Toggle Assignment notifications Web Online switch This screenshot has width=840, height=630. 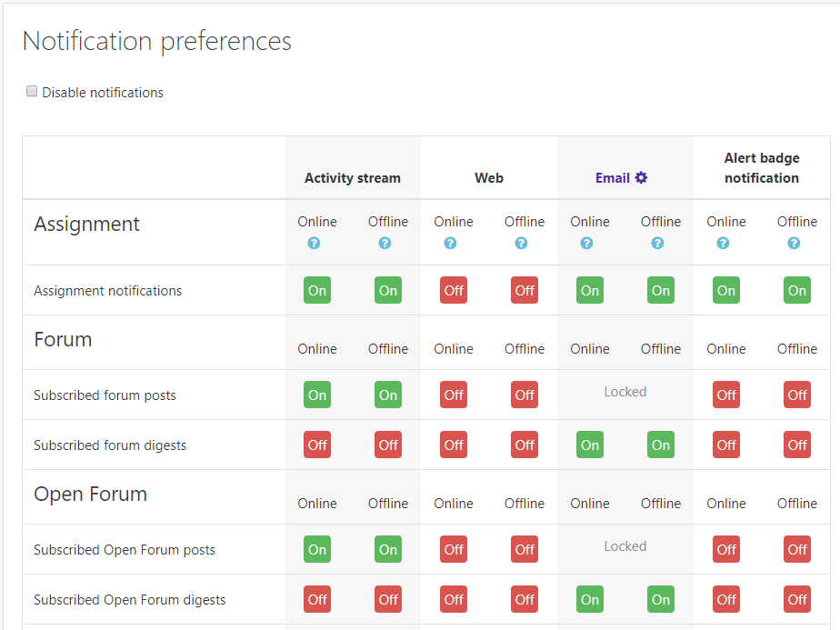pyautogui.click(x=454, y=291)
